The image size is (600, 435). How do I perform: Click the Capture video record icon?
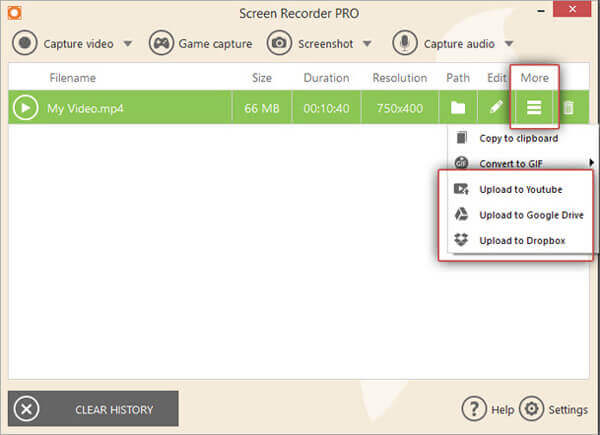(x=24, y=43)
